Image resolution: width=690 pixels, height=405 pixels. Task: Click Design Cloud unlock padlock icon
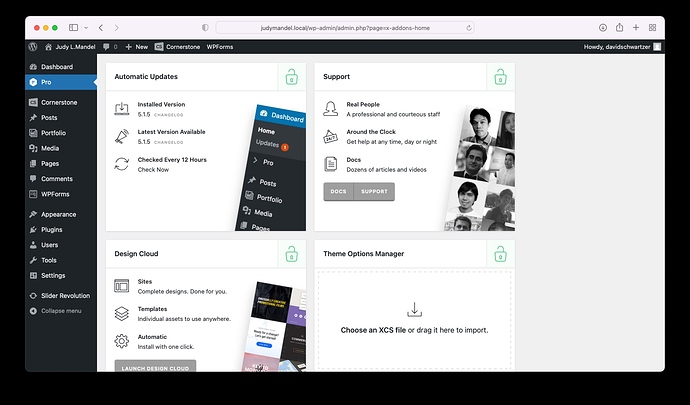(292, 254)
